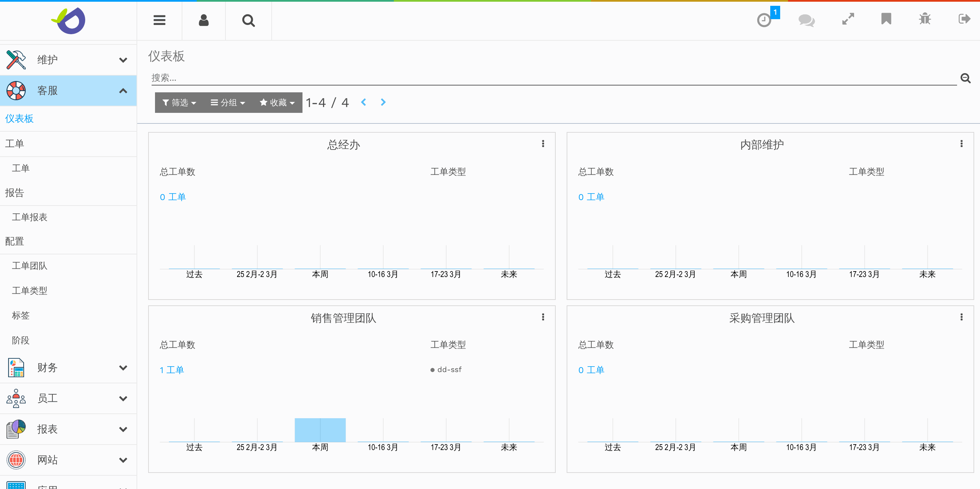Open the 分组 group-by dropdown
The height and width of the screenshot is (489, 980).
[228, 103]
